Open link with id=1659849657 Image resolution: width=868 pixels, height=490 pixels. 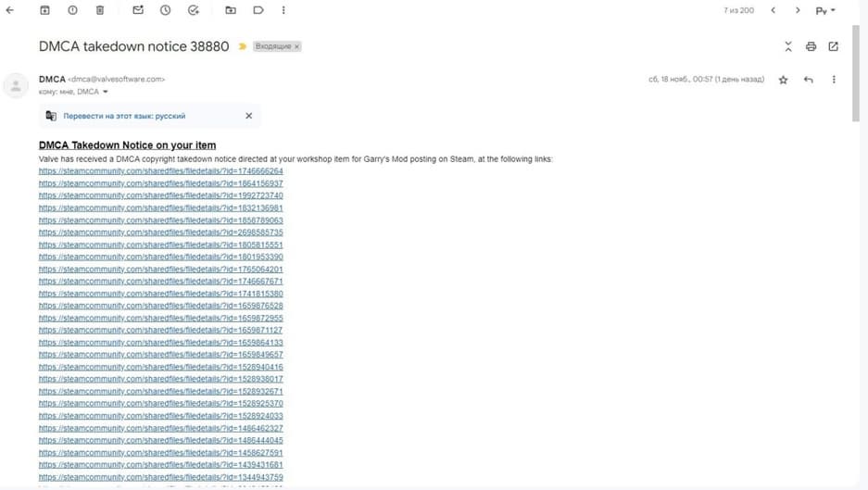pos(160,355)
